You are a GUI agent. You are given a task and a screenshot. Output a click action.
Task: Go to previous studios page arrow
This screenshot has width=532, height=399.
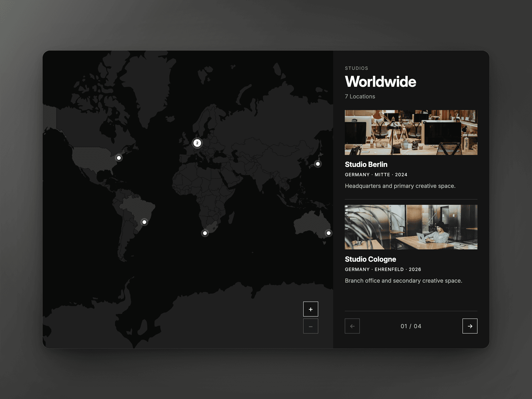tap(352, 326)
